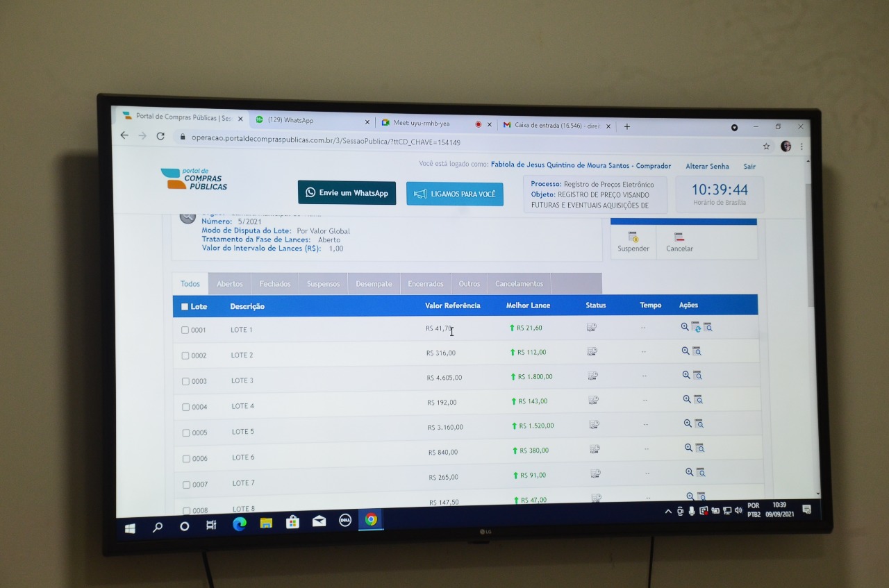Click the Alterar Senha link
This screenshot has width=889, height=588.
(x=707, y=167)
